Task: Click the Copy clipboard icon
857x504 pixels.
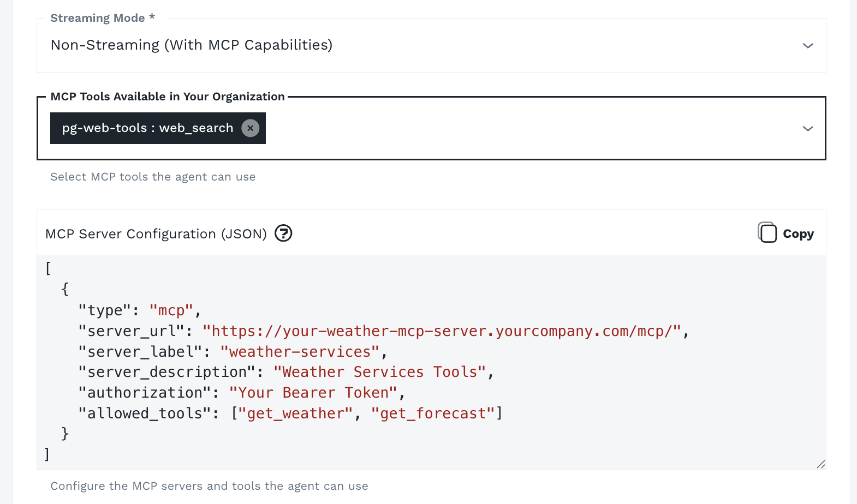Action: pos(768,233)
